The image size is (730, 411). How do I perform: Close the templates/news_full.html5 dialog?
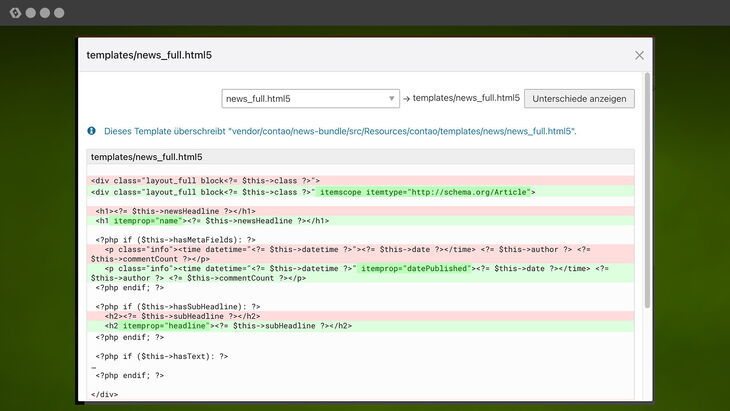(639, 56)
